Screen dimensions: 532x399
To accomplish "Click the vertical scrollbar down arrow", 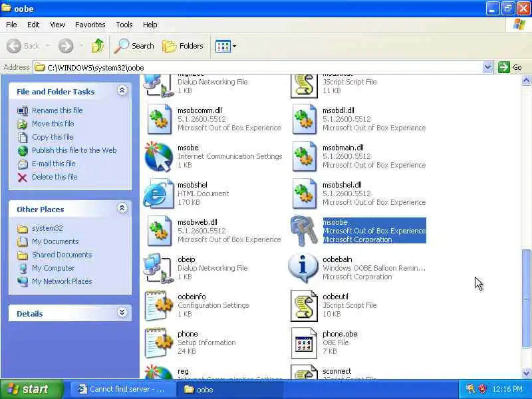I will [526, 373].
